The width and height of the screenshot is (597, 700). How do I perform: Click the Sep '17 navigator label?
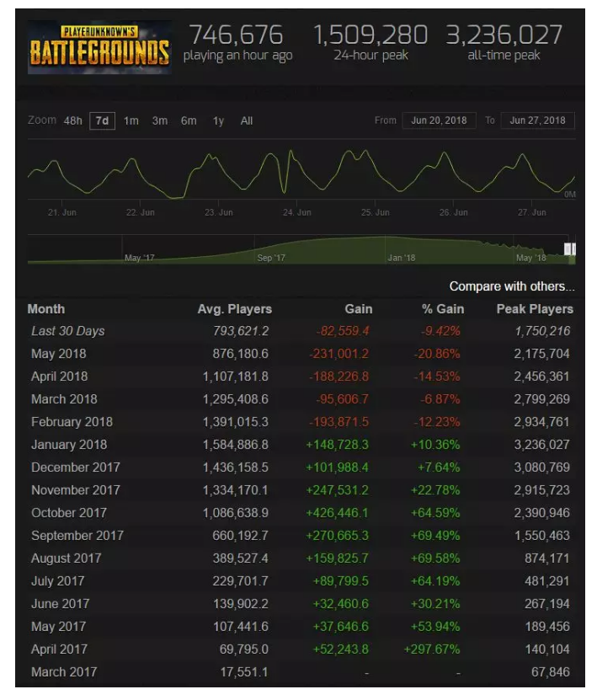click(271, 258)
